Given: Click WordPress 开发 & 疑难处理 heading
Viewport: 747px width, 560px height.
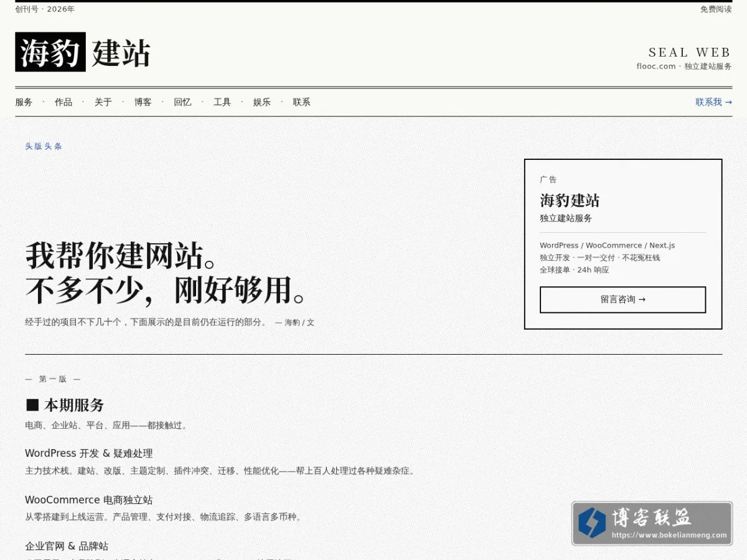Looking at the screenshot, I should [x=88, y=453].
